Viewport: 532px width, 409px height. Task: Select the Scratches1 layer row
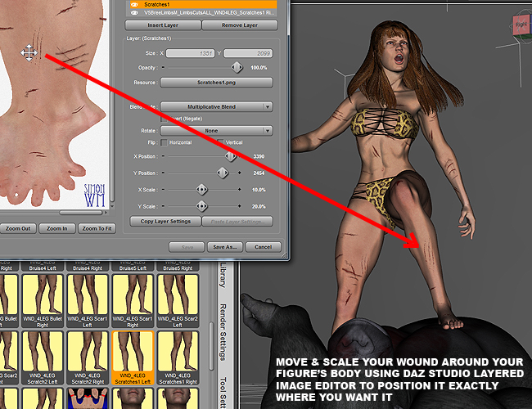coord(202,4)
